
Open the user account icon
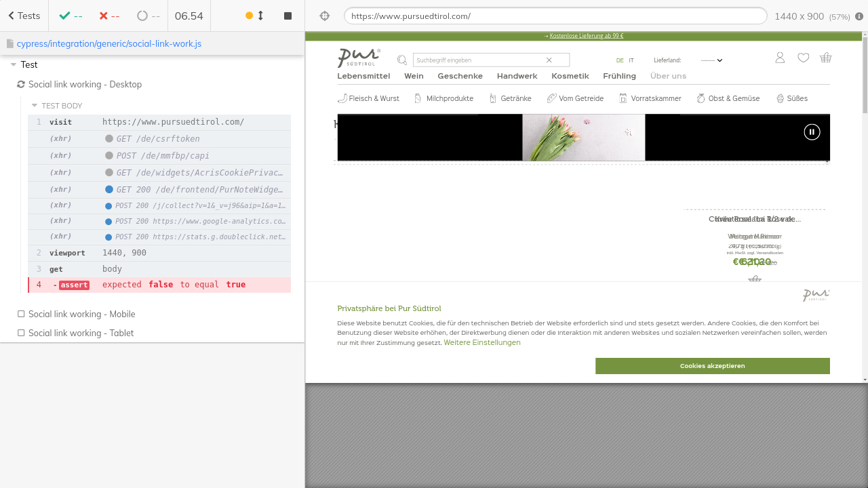click(x=780, y=58)
